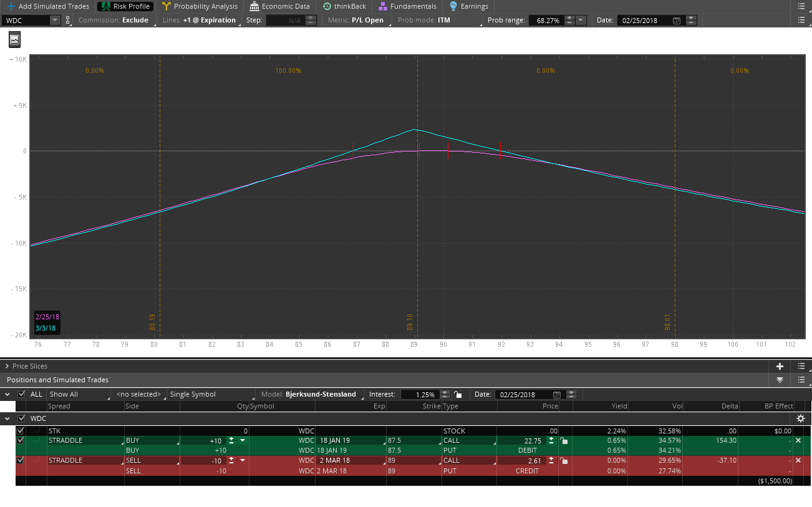This screenshot has width=812, height=507.
Task: Open calendar picker in top Date field
Action: coord(677,21)
